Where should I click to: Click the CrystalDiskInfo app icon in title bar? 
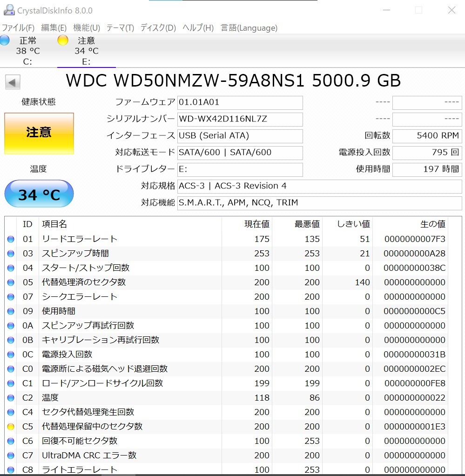coord(9,10)
